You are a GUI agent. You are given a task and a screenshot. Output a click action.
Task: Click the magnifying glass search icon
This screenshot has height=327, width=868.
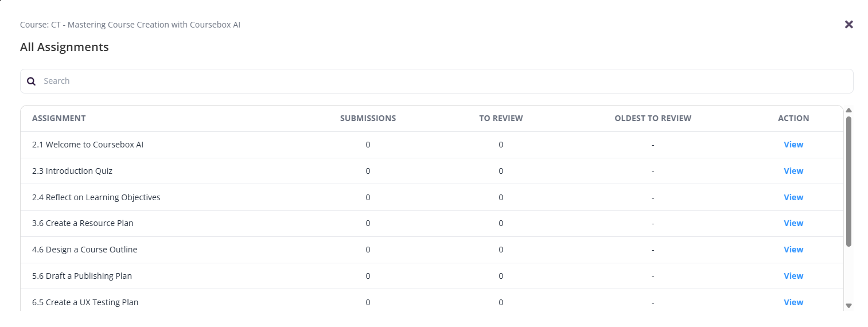tap(32, 81)
